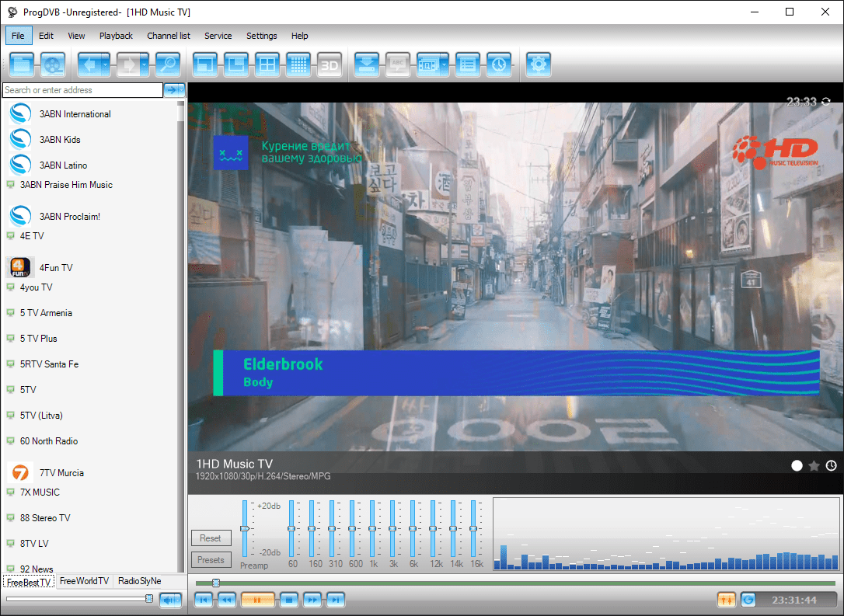Viewport: 844px width, 616px height.
Task: Click the equalizer Reset button
Action: coord(210,538)
